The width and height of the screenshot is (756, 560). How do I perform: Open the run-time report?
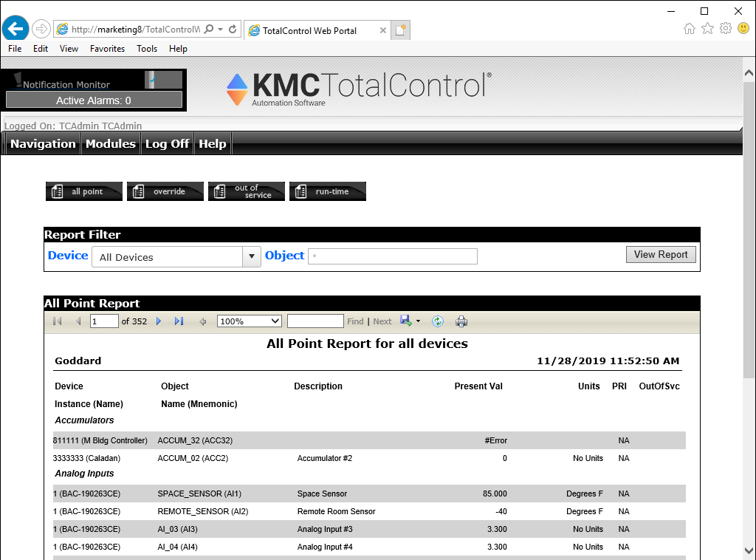click(x=328, y=191)
